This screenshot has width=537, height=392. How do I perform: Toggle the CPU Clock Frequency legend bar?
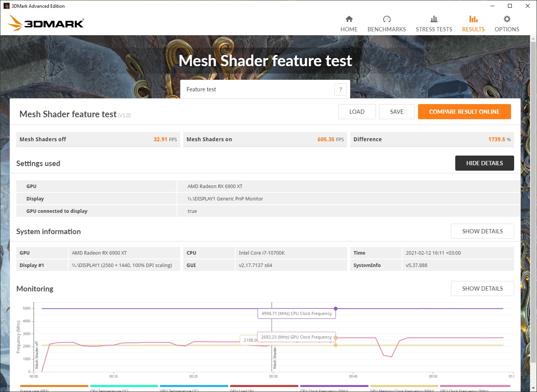click(334, 388)
